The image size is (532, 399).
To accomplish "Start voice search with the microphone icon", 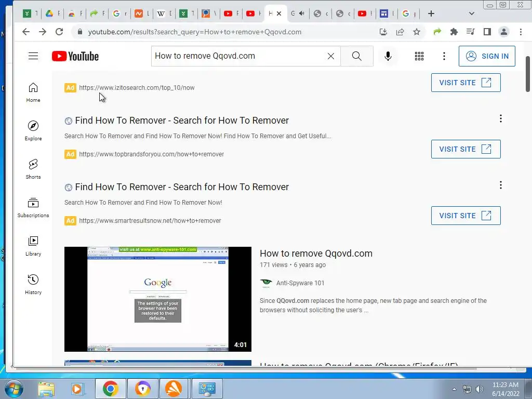I will [388, 56].
